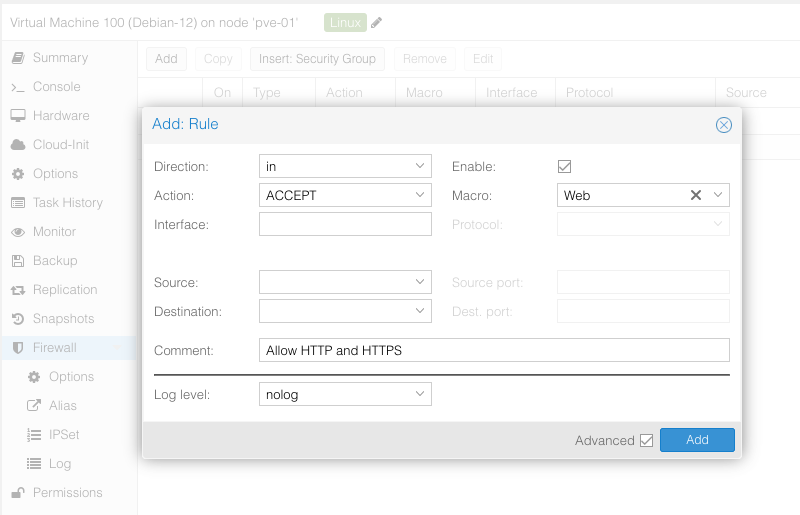Open the Summary menu item
The image size is (800, 515).
click(x=69, y=58)
